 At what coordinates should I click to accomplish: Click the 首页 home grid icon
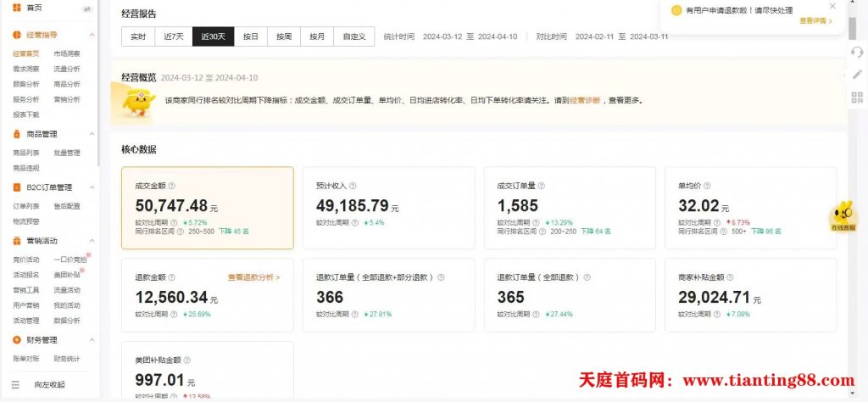pos(17,8)
